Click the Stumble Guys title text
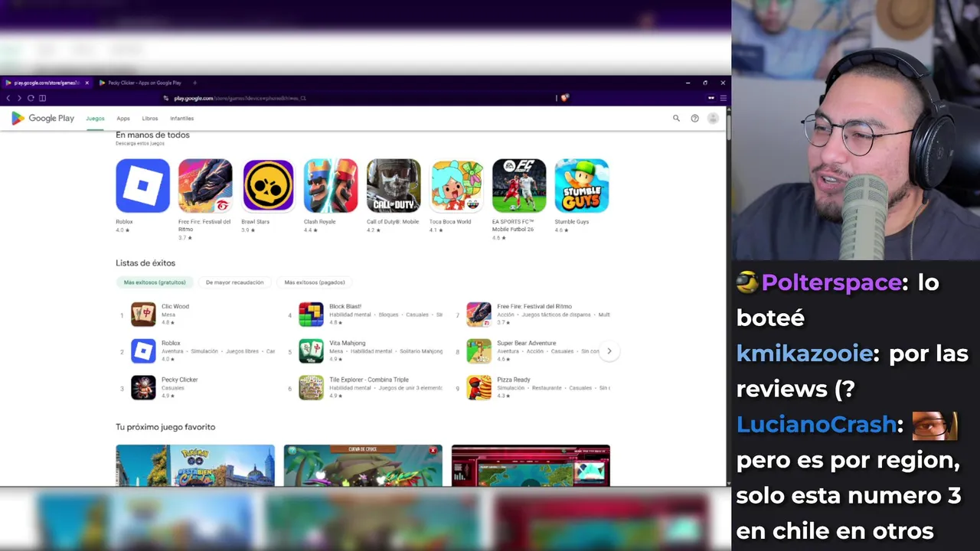The width and height of the screenshot is (980, 551). coord(572,222)
